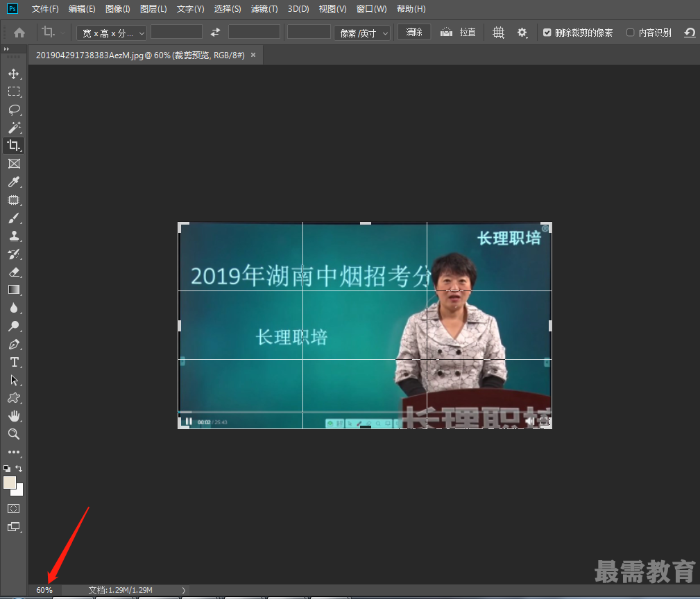
Task: Select the Eyedropper tool
Action: [14, 182]
